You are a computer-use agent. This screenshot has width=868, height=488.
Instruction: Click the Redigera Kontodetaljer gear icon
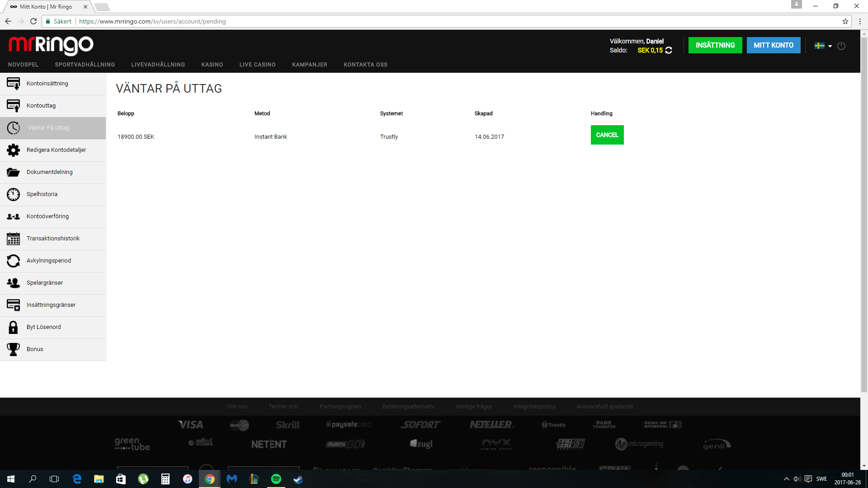(13, 150)
